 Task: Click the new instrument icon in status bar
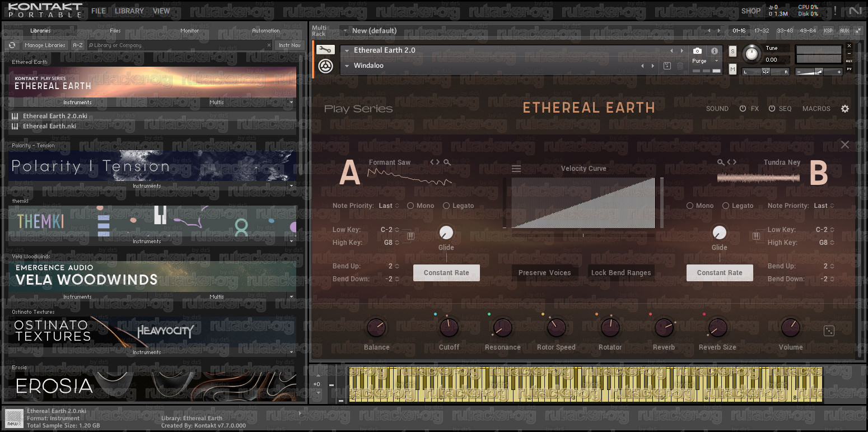14,418
